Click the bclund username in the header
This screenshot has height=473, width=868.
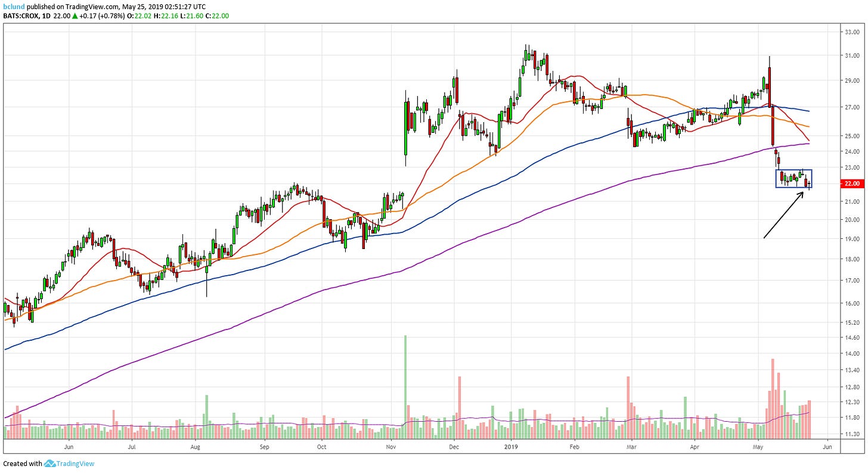tap(14, 7)
